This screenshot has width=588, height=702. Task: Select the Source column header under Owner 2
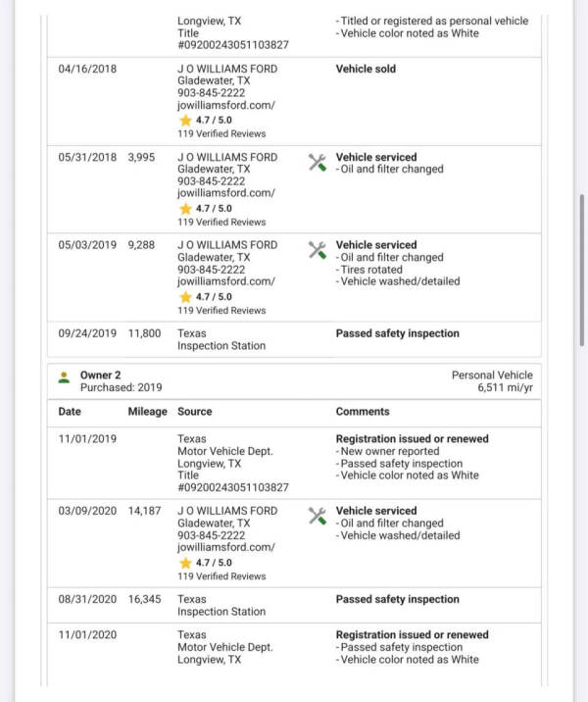click(x=195, y=412)
